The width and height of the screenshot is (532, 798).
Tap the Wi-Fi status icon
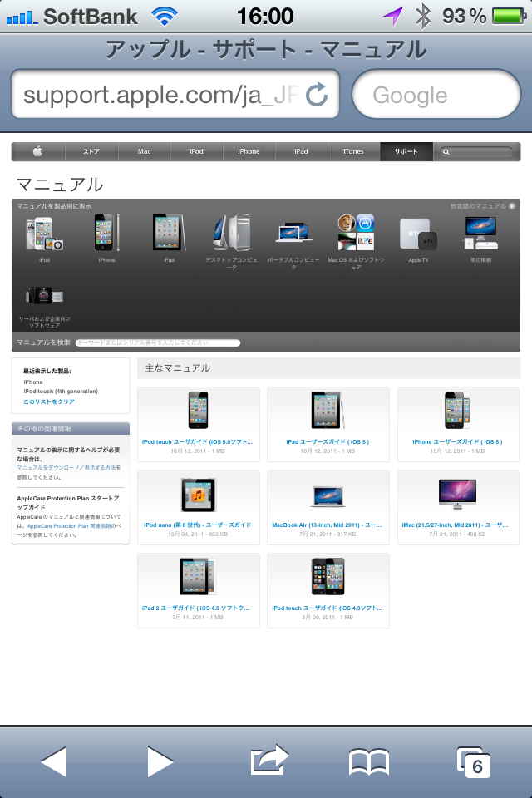coord(165,17)
